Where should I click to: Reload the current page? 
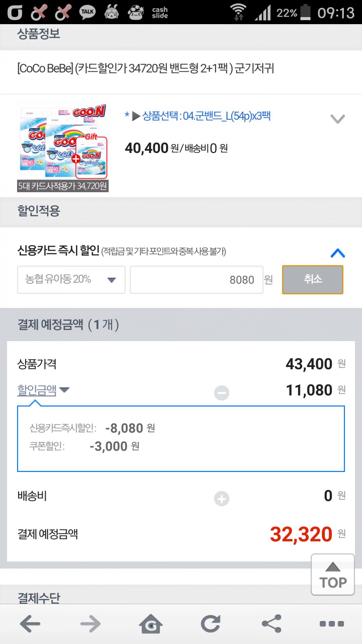(211, 624)
